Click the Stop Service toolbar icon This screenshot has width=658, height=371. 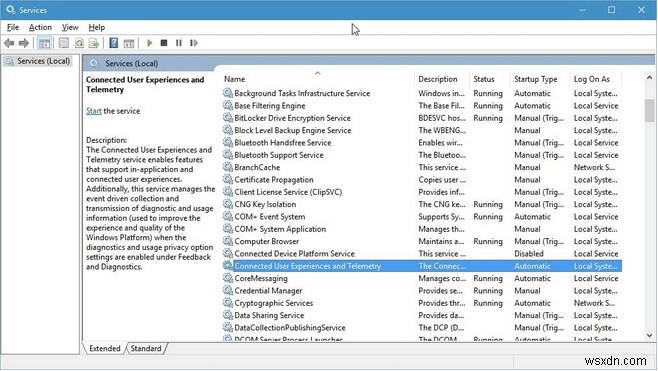click(x=164, y=43)
